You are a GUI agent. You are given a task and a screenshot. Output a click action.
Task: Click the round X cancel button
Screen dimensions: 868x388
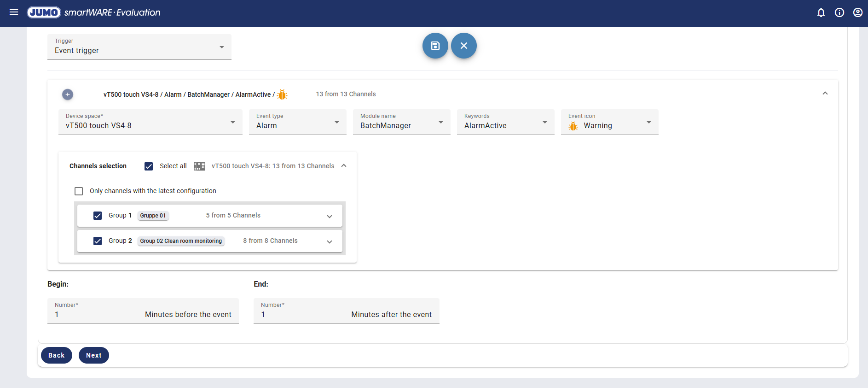pyautogui.click(x=463, y=46)
